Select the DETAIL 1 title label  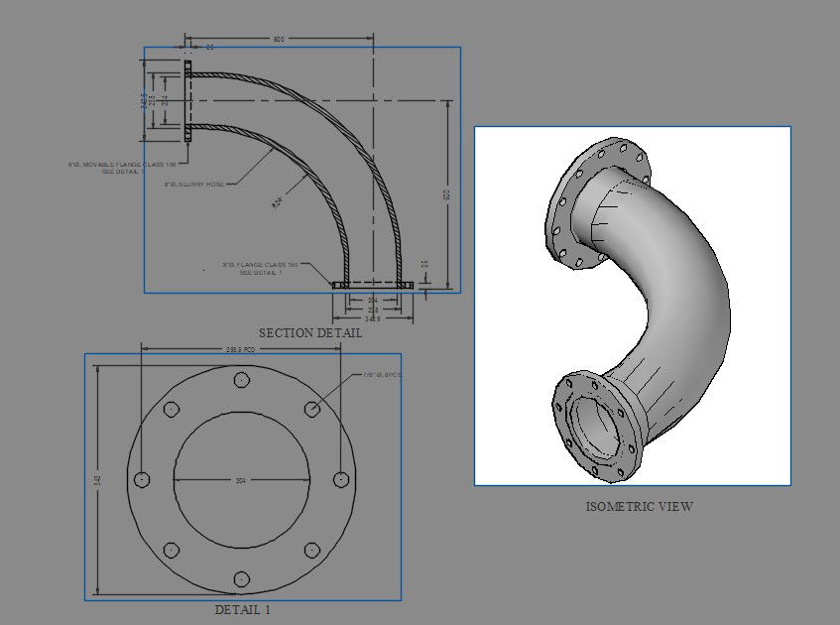[x=242, y=610]
